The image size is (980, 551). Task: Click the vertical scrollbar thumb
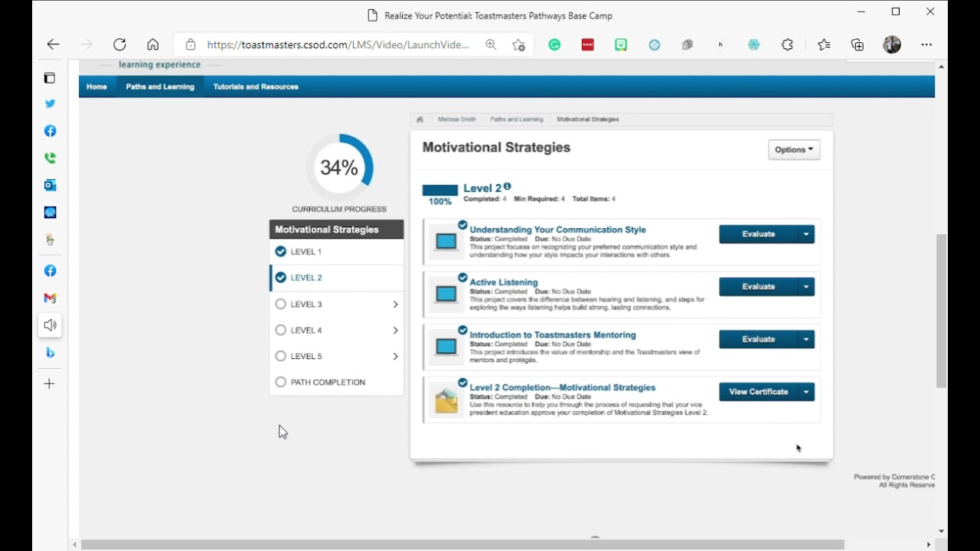[x=941, y=311]
